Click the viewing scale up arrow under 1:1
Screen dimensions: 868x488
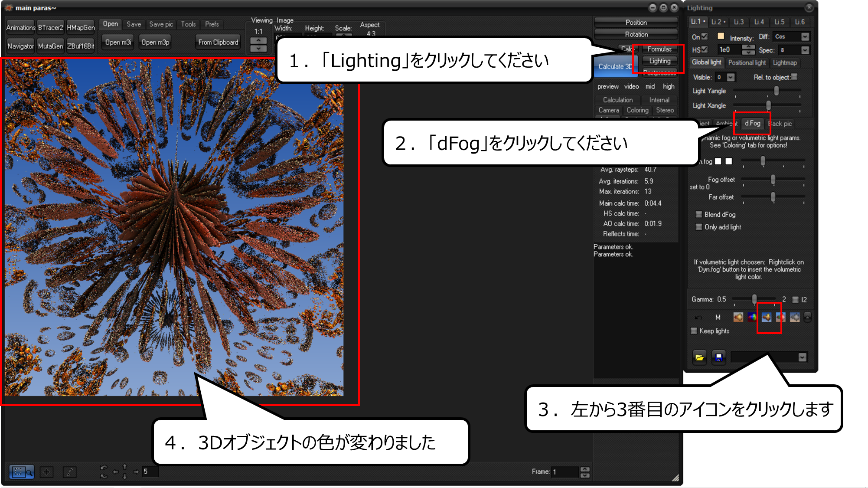[x=258, y=41]
